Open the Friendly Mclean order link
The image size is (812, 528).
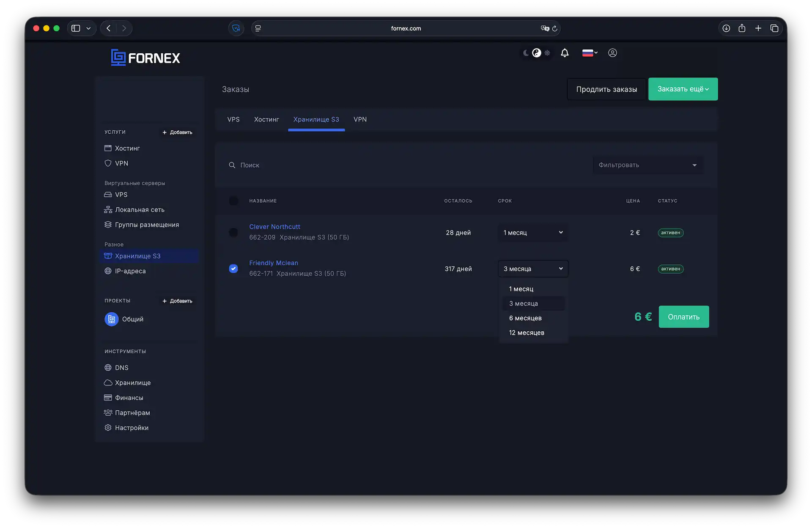coord(274,263)
